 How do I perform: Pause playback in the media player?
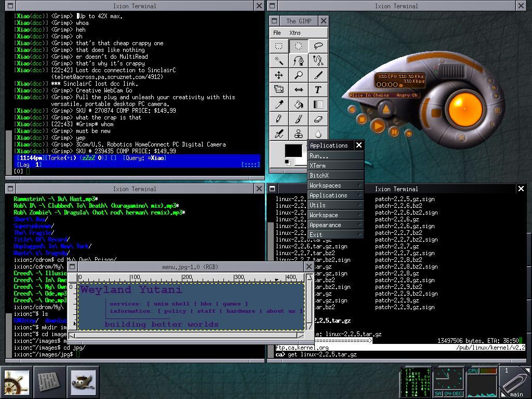coord(394,132)
